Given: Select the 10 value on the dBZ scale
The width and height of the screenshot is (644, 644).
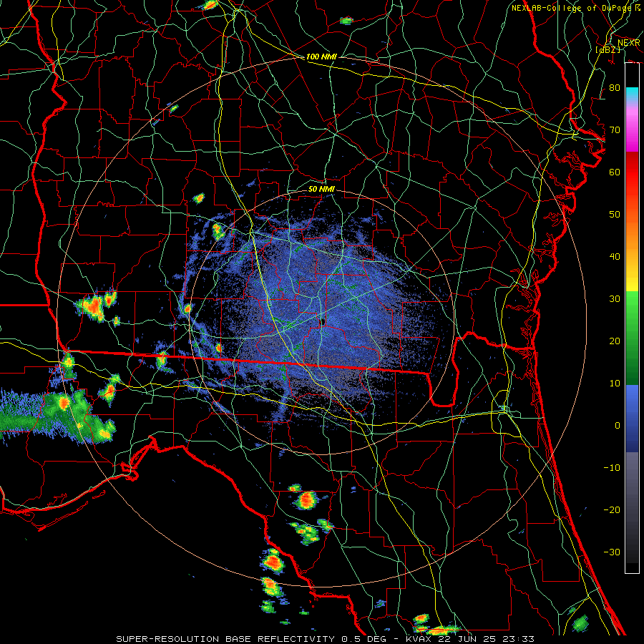Looking at the screenshot, I should (615, 384).
